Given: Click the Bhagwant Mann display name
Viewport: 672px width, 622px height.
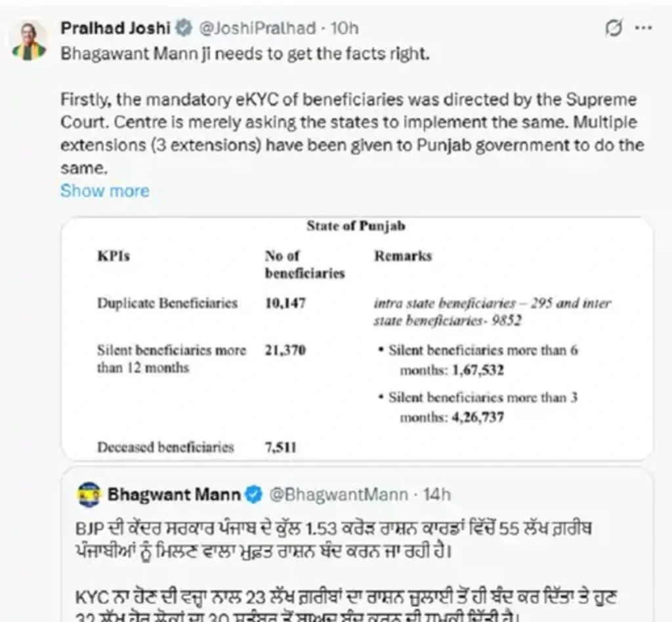Looking at the screenshot, I should click(x=173, y=495).
